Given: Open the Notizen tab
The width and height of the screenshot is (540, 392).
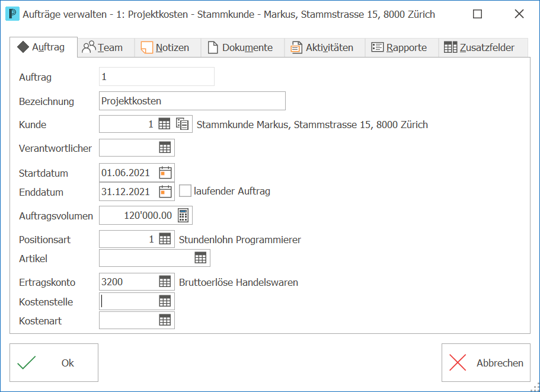Looking at the screenshot, I should point(168,47).
